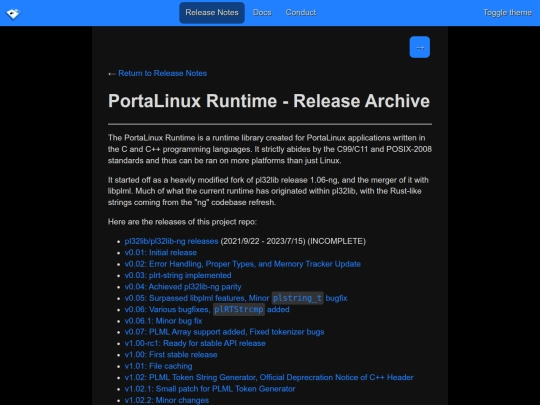
Task: Open v0.01: Initial release
Action: 160,252
